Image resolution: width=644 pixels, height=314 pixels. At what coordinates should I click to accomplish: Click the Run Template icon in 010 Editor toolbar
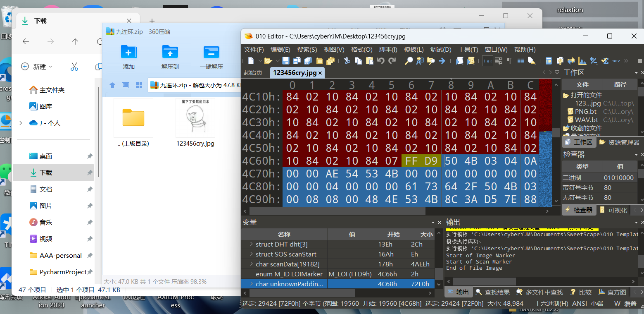pos(471,61)
